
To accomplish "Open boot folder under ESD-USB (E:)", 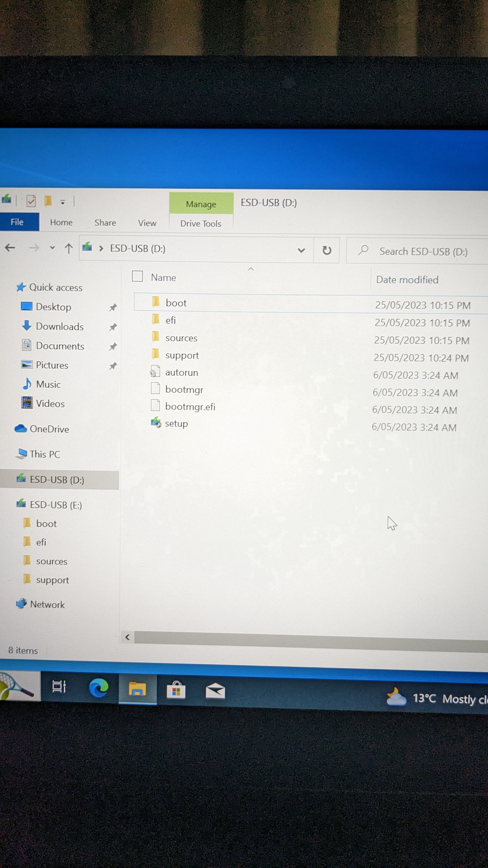I will pos(46,524).
